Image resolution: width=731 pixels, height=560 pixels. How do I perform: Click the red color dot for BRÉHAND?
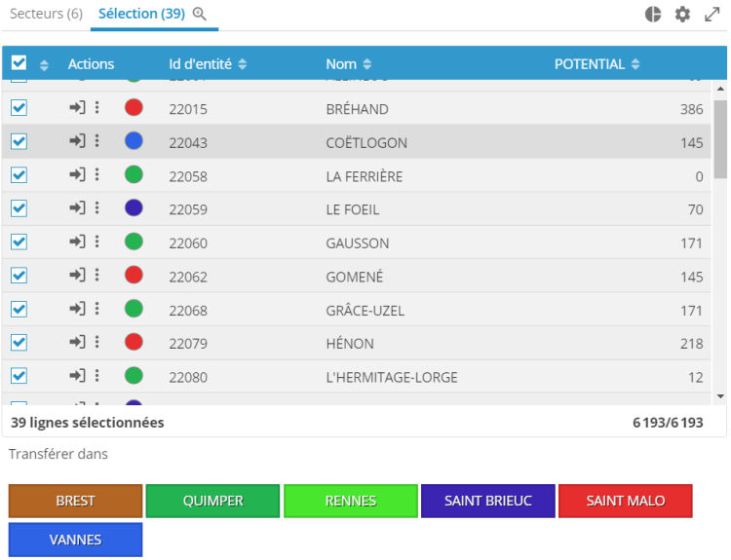coord(134,108)
